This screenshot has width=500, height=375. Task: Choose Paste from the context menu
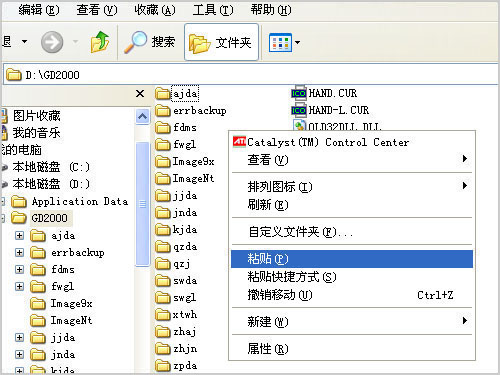tap(352, 259)
